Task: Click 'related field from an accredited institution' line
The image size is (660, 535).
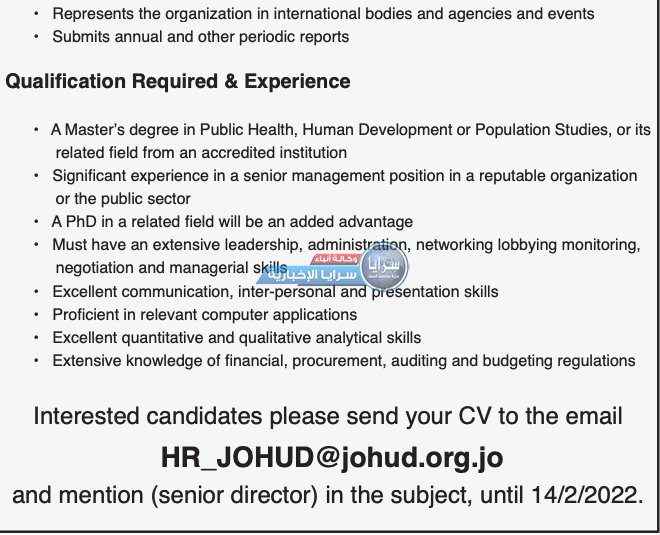Action: pyautogui.click(x=201, y=153)
